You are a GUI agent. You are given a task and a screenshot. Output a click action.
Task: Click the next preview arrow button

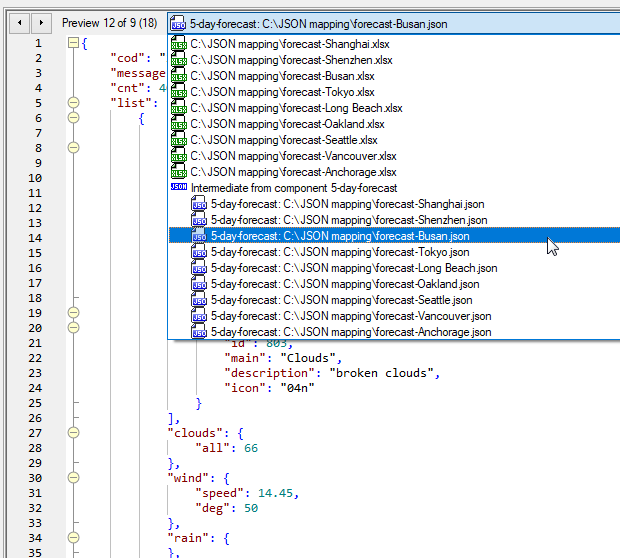[40, 22]
